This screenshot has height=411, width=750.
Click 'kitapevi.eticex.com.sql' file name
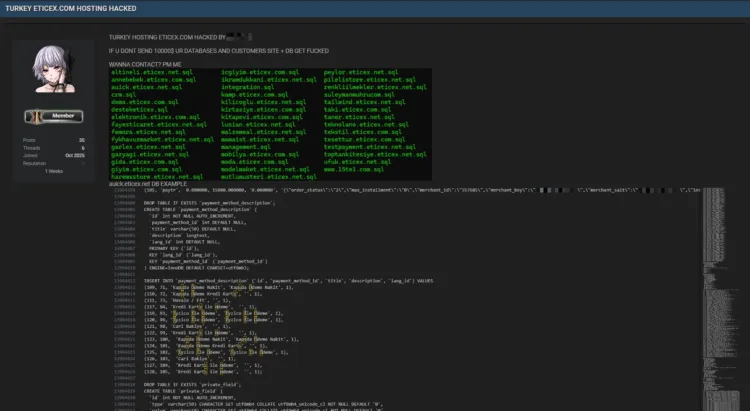pos(262,117)
